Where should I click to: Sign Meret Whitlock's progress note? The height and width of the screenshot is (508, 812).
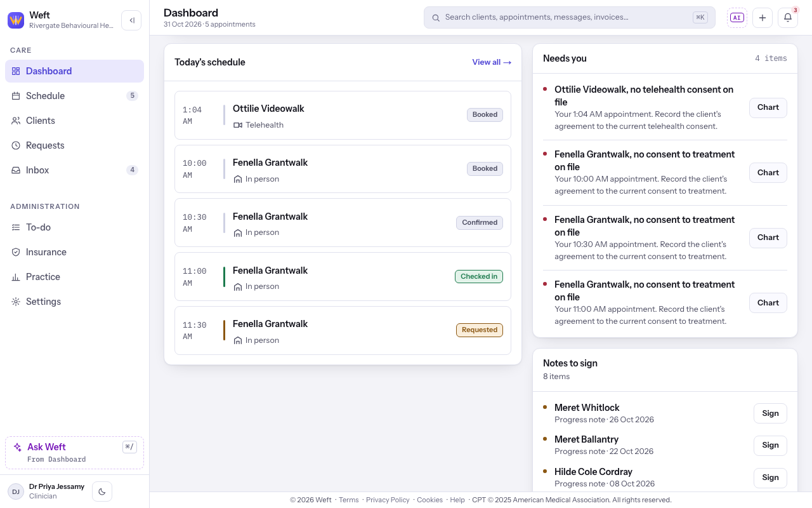(771, 413)
